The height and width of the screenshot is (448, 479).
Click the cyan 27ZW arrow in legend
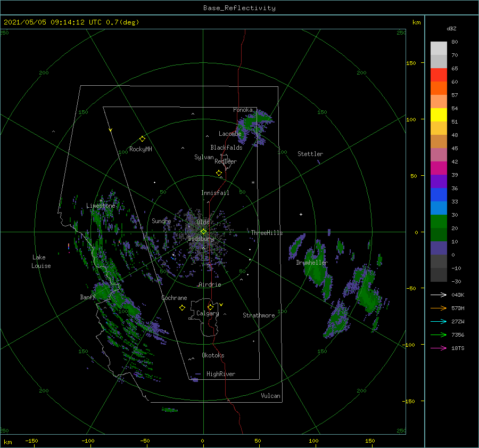[439, 321]
